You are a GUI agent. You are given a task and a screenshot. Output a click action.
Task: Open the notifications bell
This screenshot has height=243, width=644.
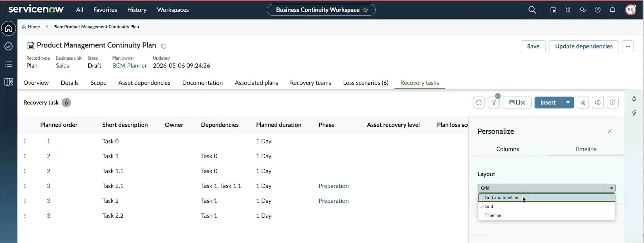coord(612,10)
